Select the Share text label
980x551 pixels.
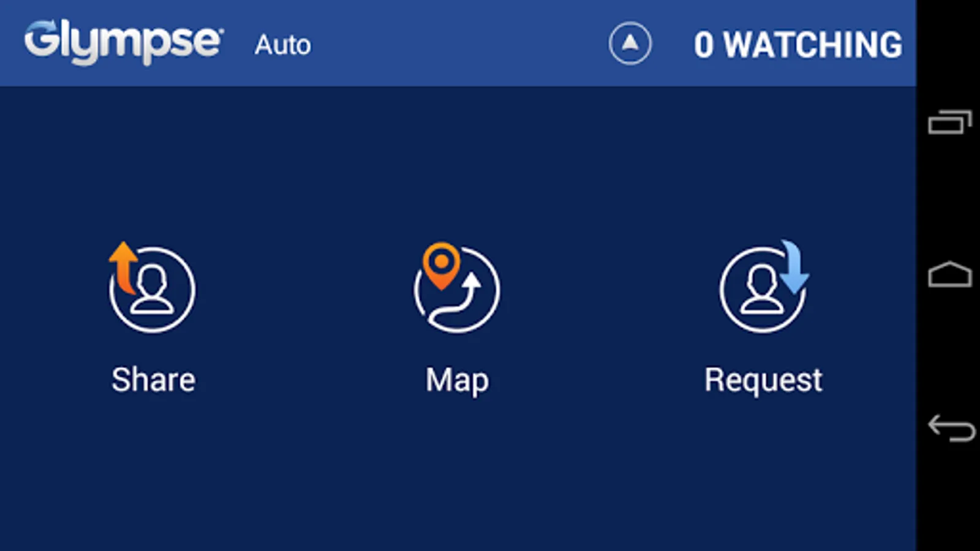[153, 380]
